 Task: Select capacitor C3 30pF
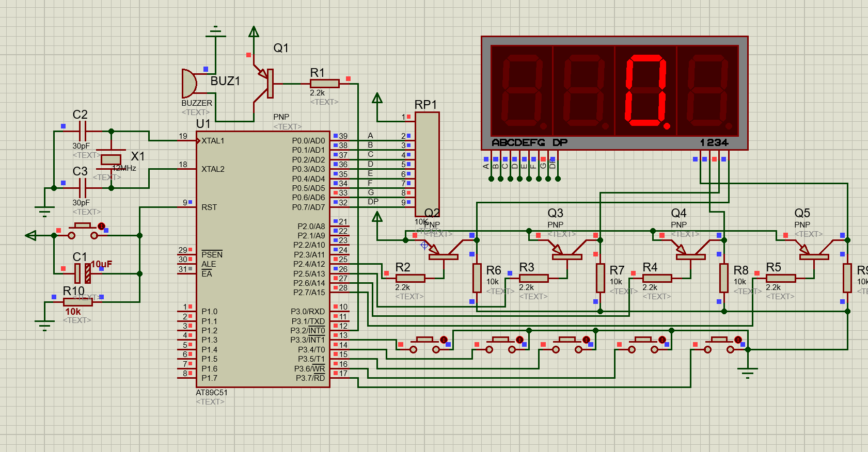click(x=82, y=188)
